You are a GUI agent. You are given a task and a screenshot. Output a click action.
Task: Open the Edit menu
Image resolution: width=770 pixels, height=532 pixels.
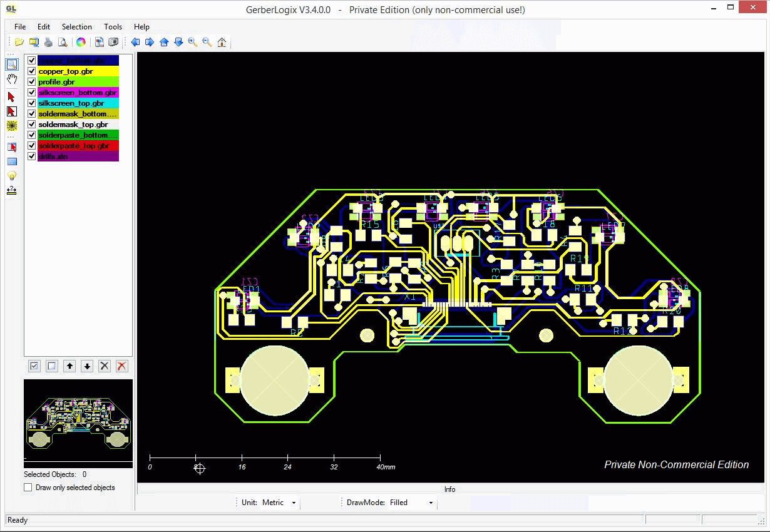[x=44, y=27]
